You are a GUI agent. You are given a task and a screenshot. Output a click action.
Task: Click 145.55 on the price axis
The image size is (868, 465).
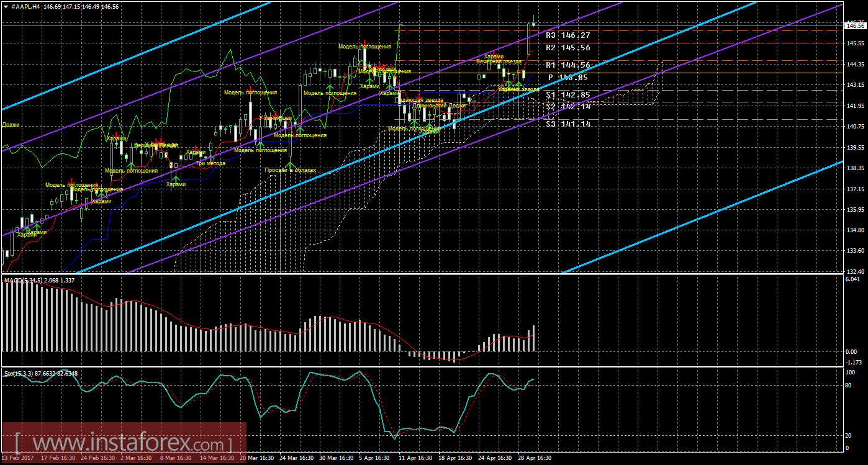pos(856,43)
